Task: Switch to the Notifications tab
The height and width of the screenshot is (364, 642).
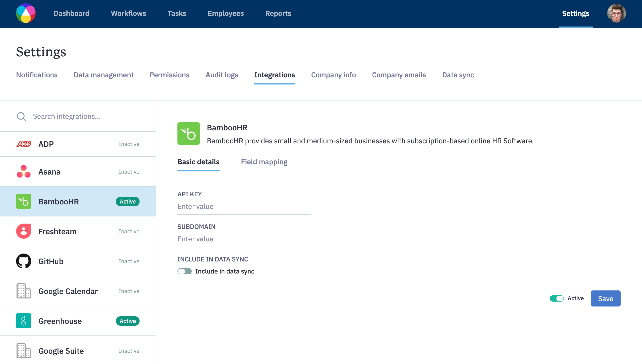Action: [37, 75]
